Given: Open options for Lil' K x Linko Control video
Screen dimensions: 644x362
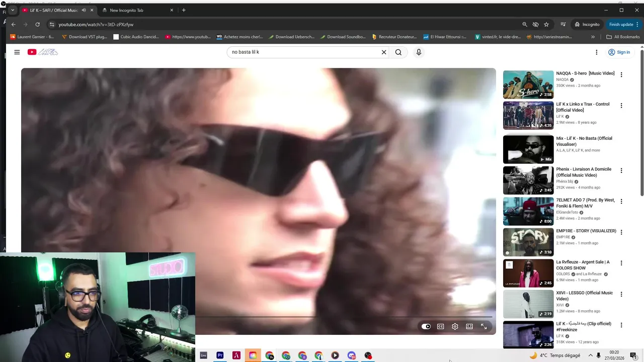Looking at the screenshot, I should pos(621,106).
